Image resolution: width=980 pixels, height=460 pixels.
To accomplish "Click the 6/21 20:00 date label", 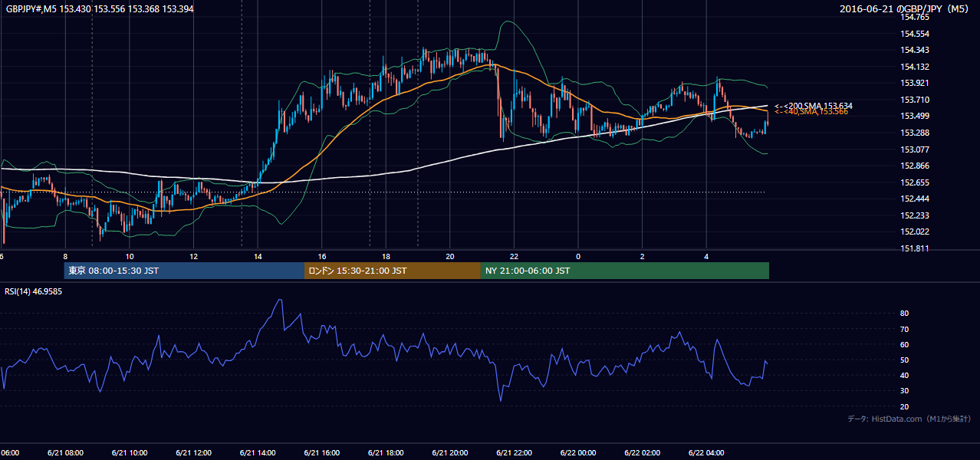I will [450, 452].
